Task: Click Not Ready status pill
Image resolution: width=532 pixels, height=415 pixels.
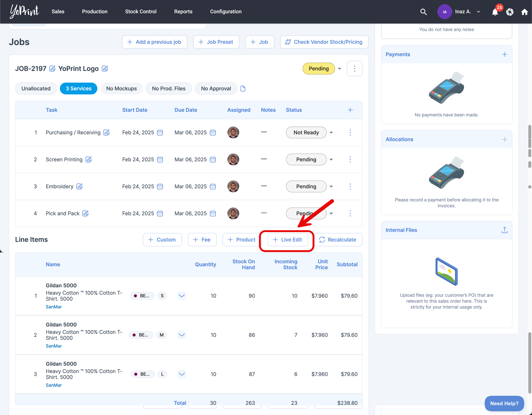Action: tap(306, 132)
